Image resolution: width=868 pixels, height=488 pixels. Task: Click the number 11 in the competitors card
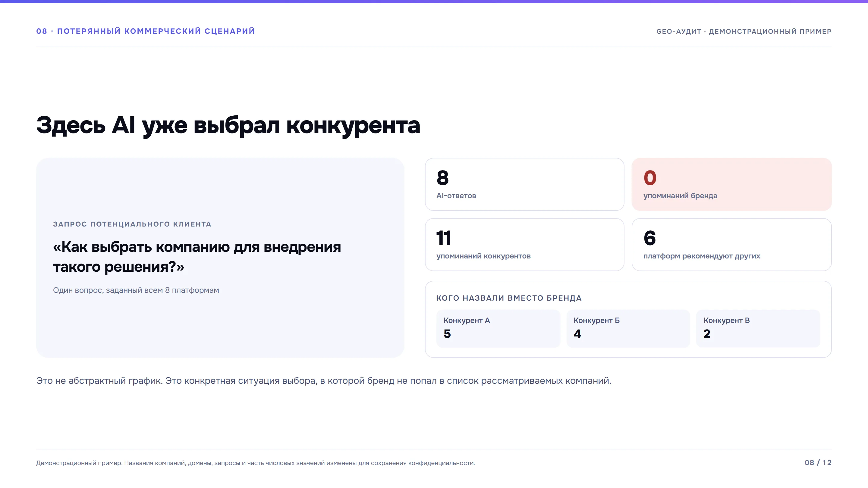click(x=443, y=238)
